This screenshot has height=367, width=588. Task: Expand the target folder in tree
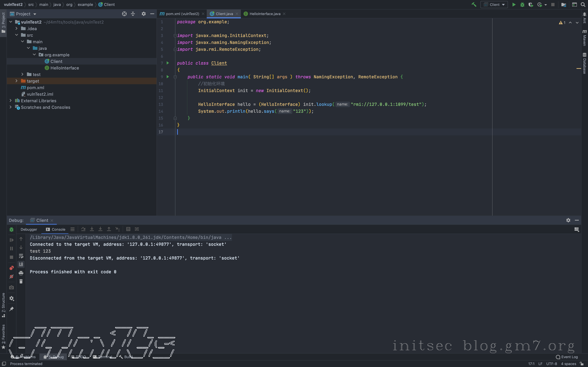tap(17, 81)
